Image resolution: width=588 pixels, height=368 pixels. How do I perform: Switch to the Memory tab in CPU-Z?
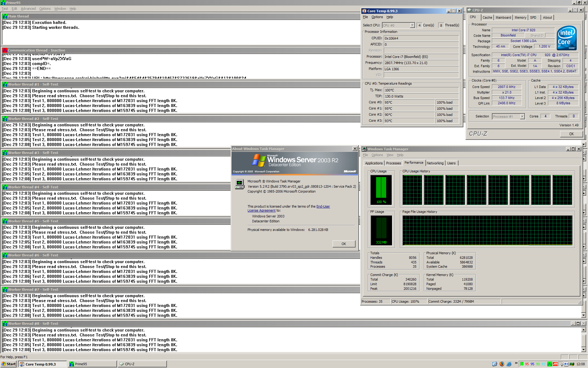pos(520,17)
